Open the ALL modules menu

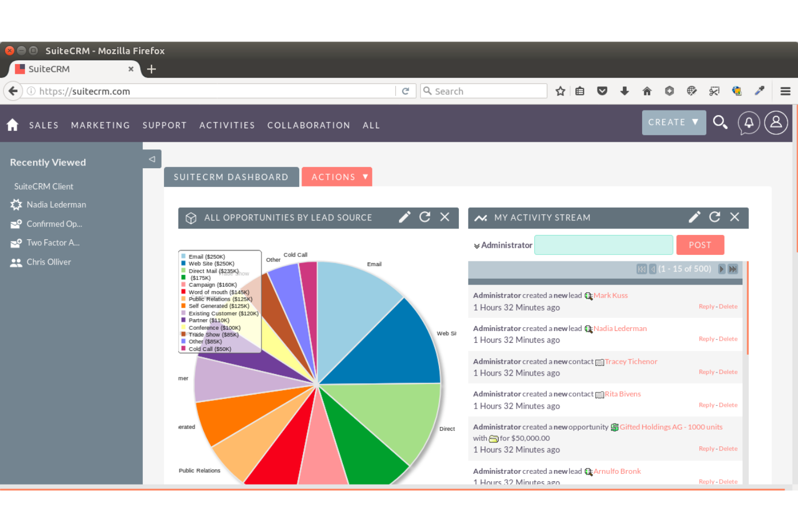(371, 125)
